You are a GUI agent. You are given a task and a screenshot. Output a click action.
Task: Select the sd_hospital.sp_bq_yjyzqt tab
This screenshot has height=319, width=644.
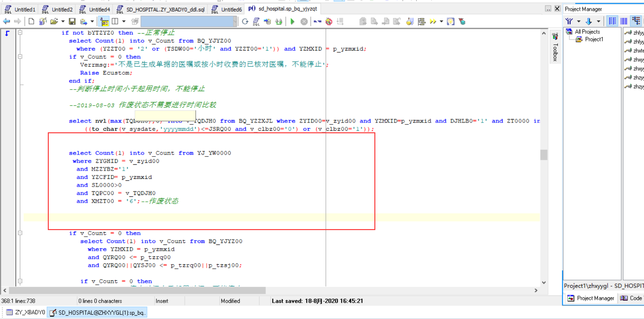pos(283,9)
